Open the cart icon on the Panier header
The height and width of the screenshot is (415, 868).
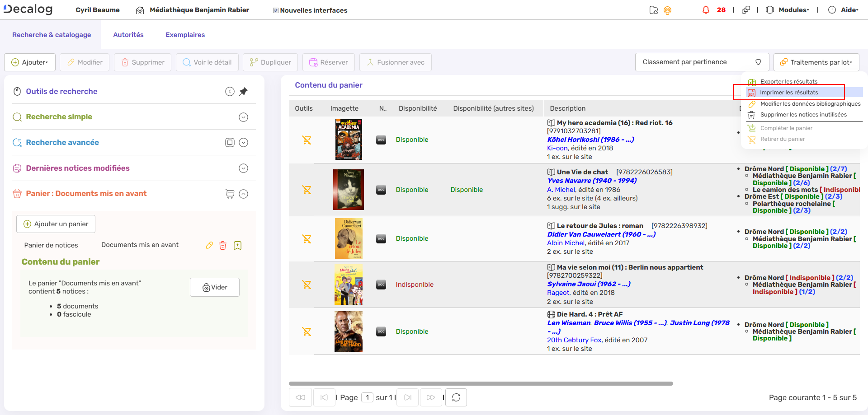click(x=230, y=194)
